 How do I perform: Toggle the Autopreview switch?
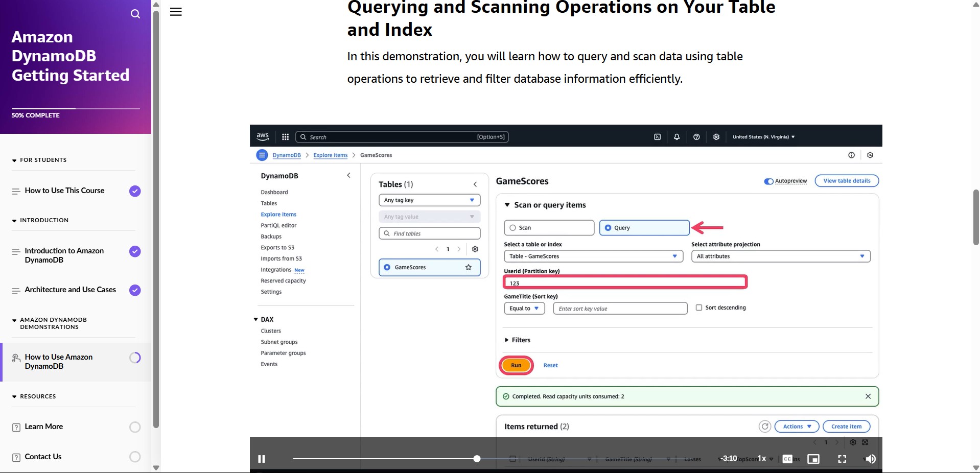(768, 181)
